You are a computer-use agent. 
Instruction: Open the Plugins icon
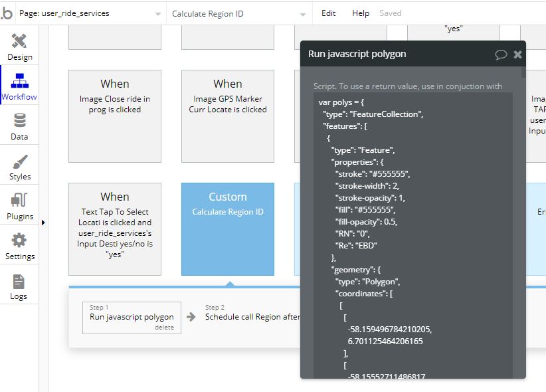click(x=19, y=205)
